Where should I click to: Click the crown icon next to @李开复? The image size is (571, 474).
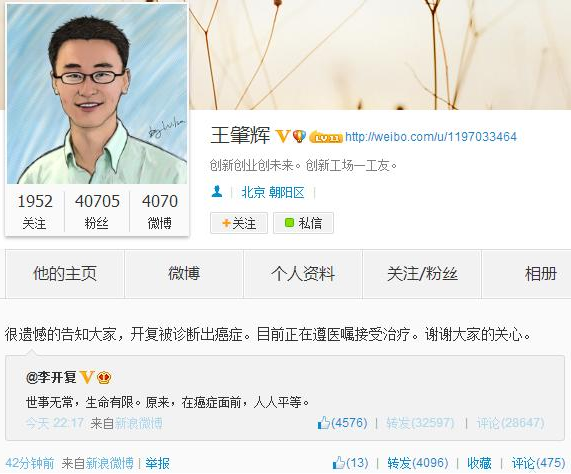(x=104, y=378)
